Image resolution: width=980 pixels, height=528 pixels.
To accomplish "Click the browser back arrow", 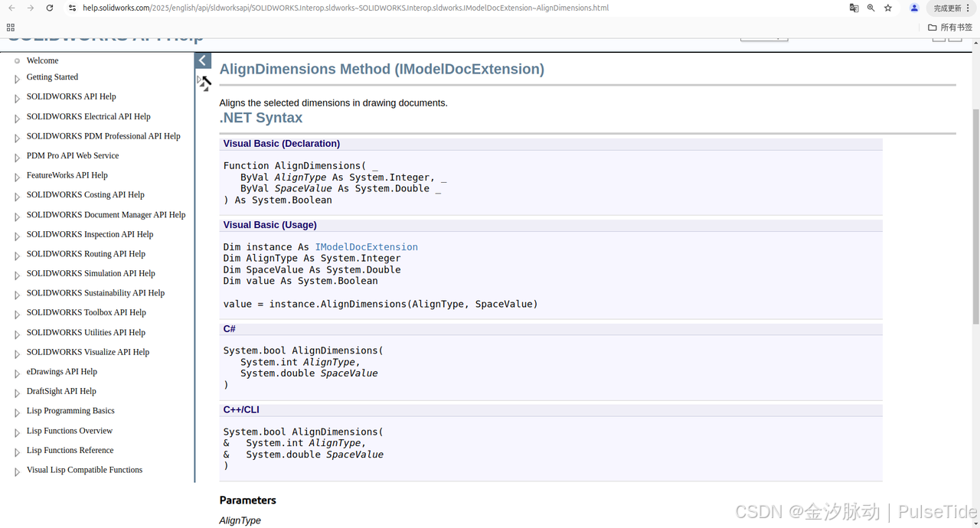I will [x=11, y=8].
